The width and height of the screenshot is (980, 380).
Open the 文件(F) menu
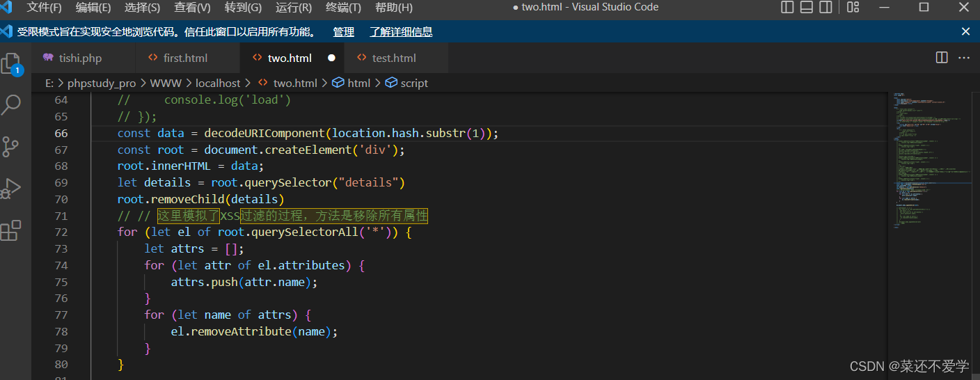point(45,8)
